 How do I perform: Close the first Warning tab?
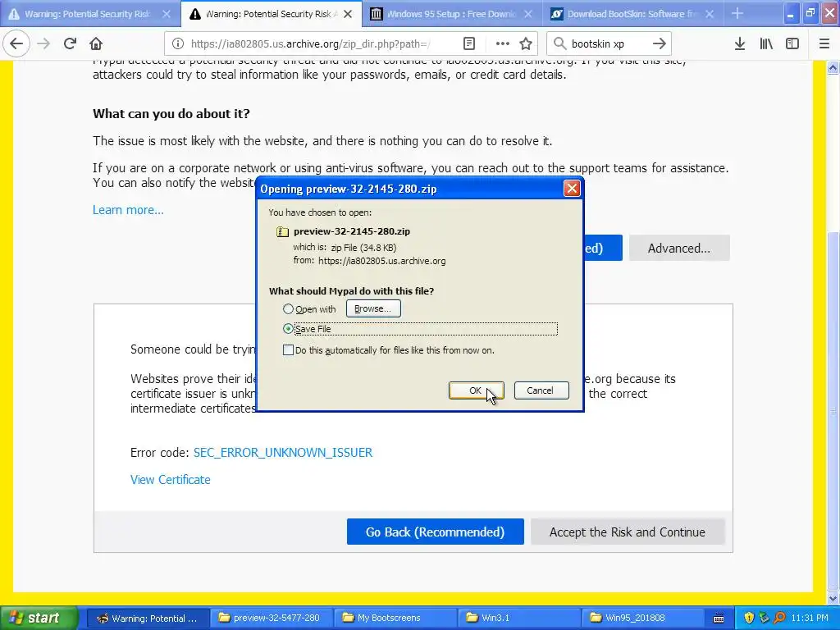167,14
